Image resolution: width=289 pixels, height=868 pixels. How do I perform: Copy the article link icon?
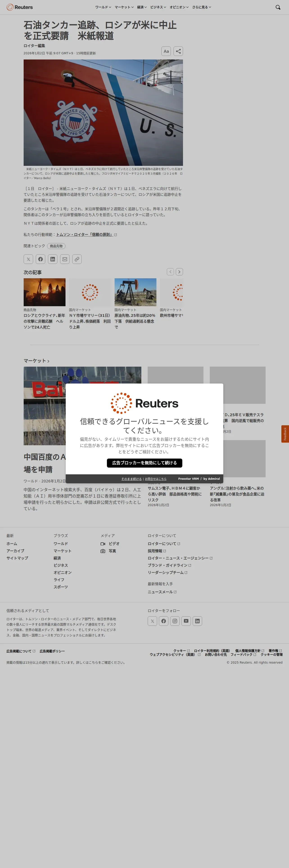pyautogui.click(x=77, y=259)
